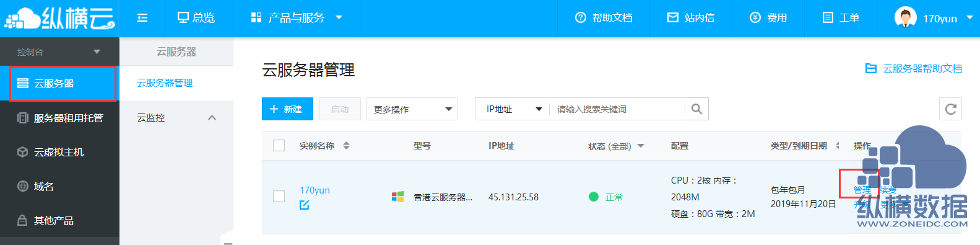Sort by 类型/到期日期 column arrows
Image resolution: width=980 pixels, height=245 pixels.
coord(837,146)
